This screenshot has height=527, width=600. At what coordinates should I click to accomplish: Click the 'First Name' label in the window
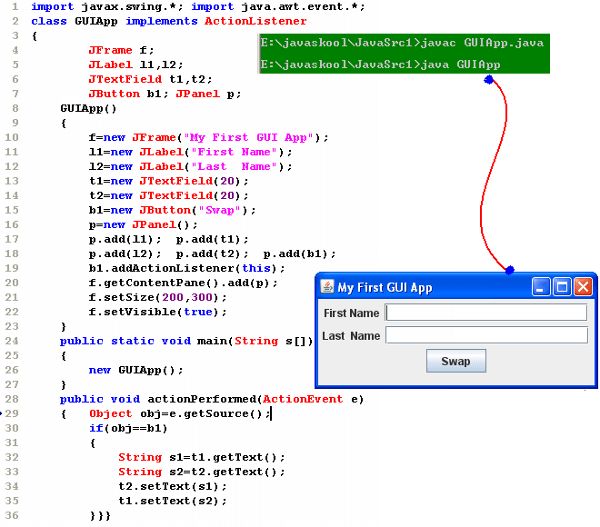[x=351, y=313]
